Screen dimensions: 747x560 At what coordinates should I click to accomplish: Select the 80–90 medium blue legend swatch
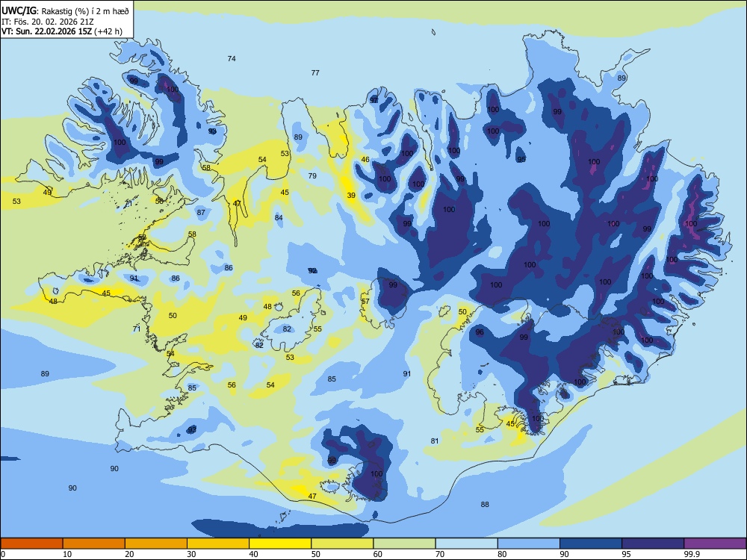tap(529, 544)
